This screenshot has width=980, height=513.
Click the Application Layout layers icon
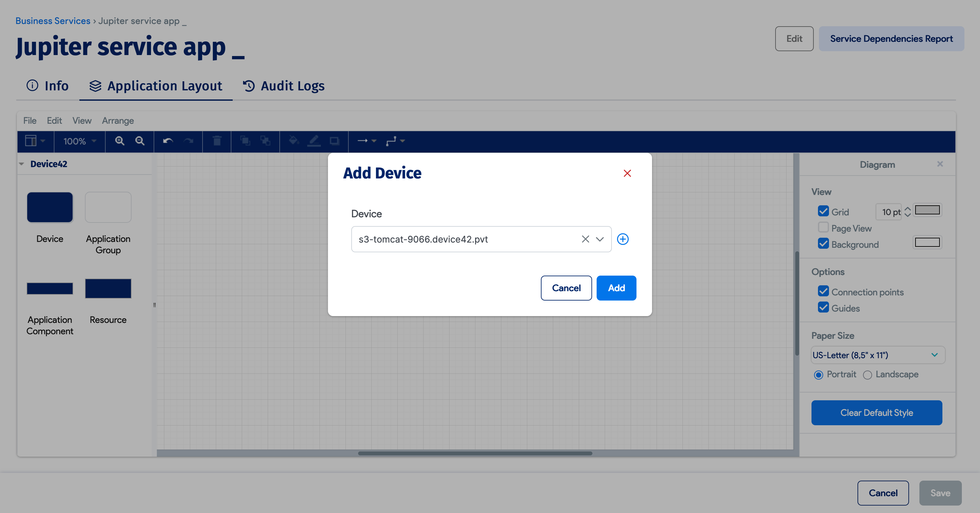96,86
